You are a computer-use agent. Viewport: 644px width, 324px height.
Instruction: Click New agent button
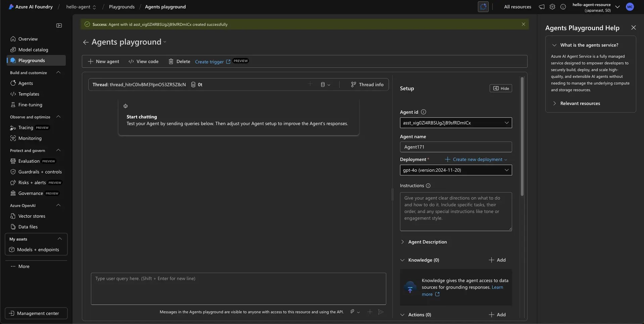(x=103, y=61)
